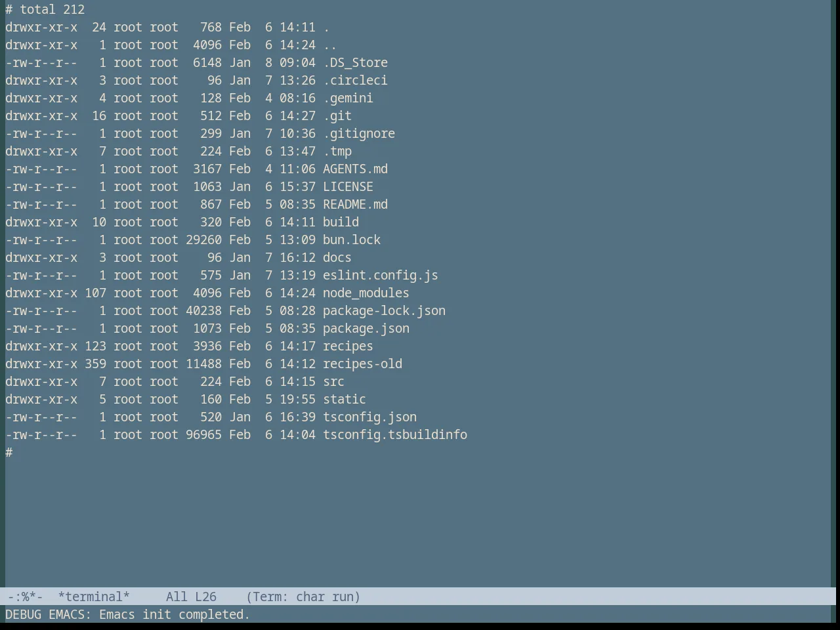Select the .circleci directory name
This screenshot has width=840, height=630.
(x=355, y=81)
